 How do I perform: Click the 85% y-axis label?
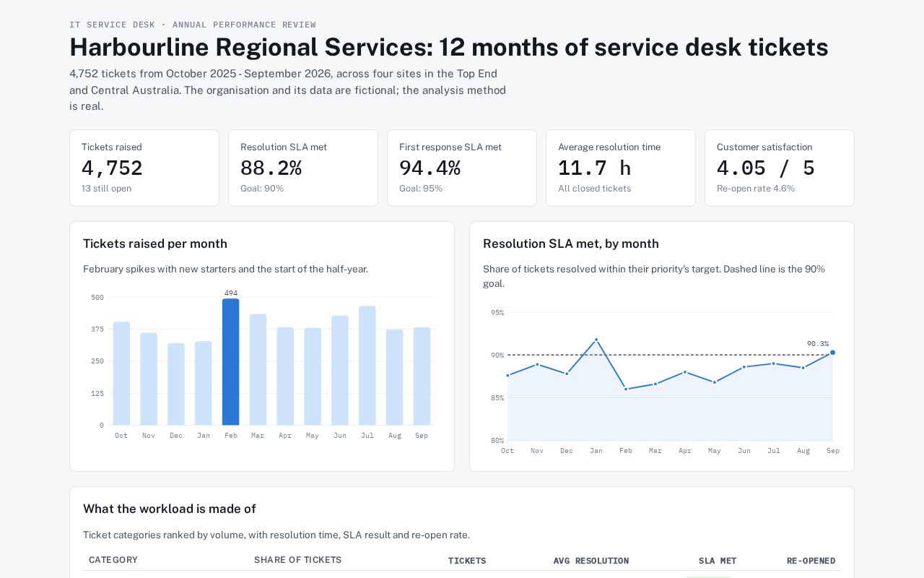(x=497, y=398)
